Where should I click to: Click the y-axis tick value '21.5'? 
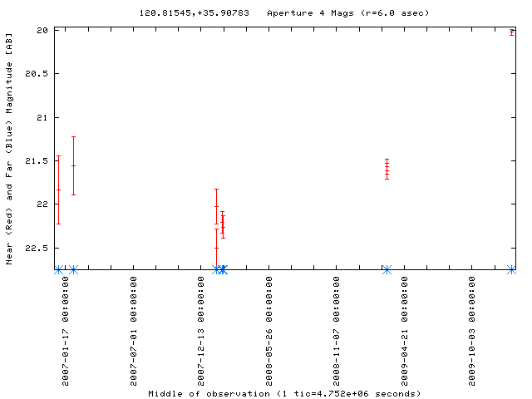pos(37,160)
